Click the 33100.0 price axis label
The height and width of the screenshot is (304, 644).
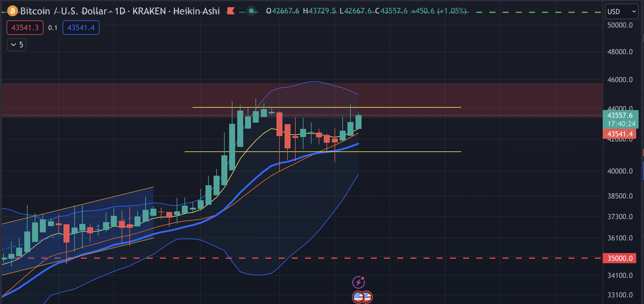click(x=620, y=295)
